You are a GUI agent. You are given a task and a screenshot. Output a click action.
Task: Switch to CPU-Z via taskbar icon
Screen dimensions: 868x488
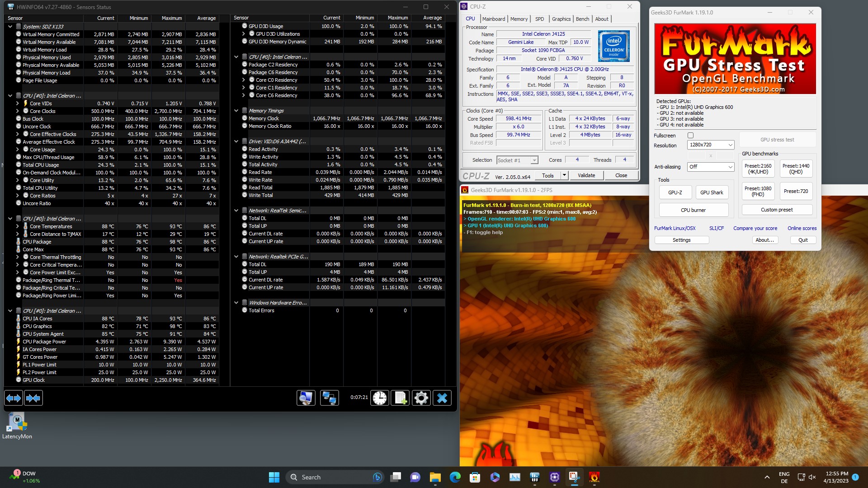coord(554,477)
